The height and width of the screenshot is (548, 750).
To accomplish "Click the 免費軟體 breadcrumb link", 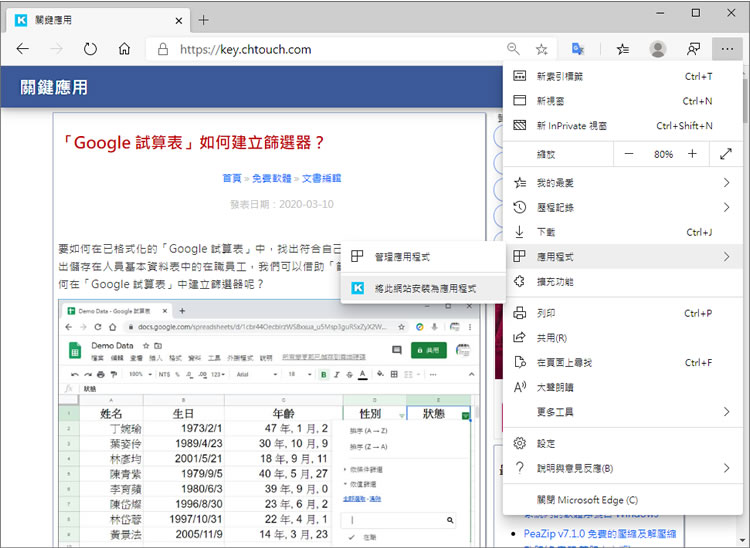I will pos(271,178).
